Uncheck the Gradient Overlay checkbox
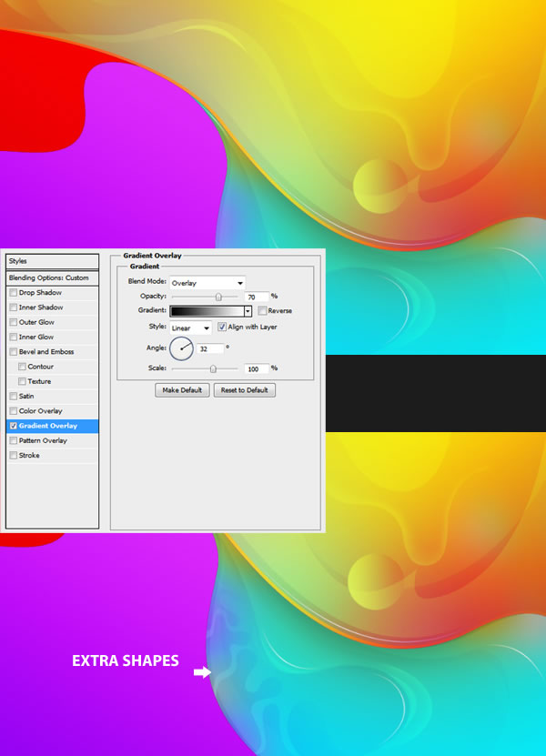546x756 pixels. click(14, 426)
